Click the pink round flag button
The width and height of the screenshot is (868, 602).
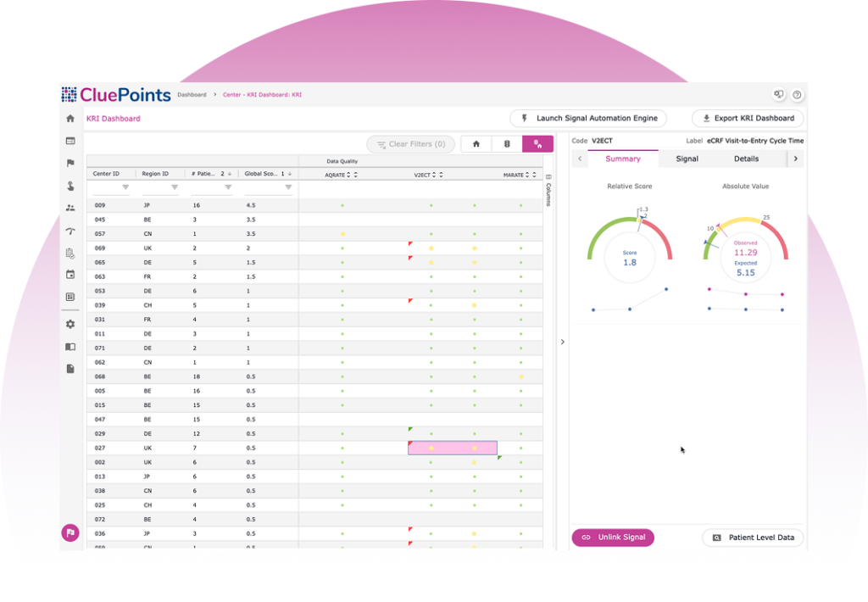click(70, 532)
